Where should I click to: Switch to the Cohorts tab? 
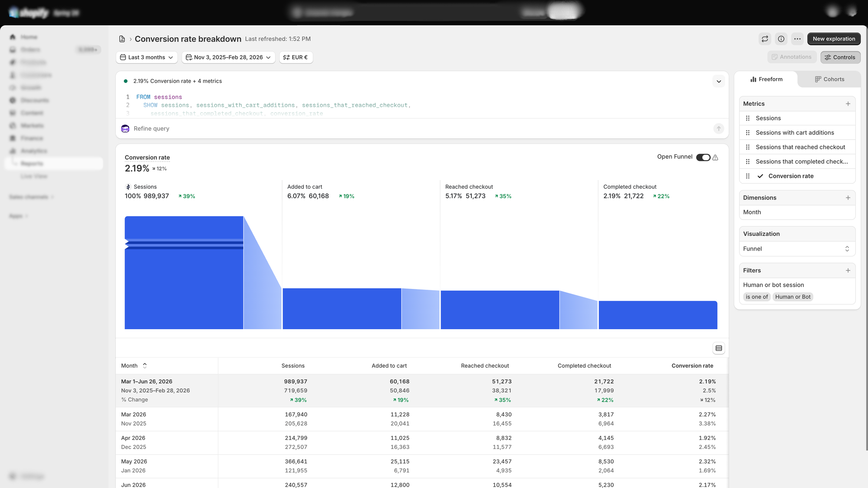829,79
